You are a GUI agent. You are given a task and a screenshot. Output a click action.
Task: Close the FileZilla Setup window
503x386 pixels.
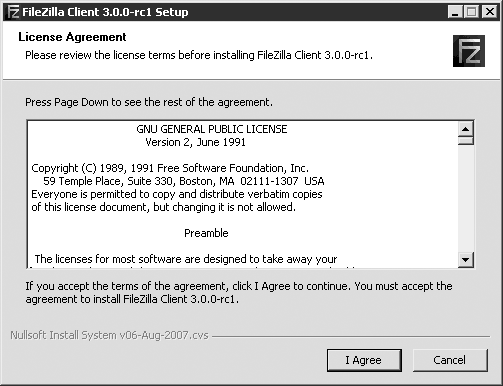[x=490, y=12]
